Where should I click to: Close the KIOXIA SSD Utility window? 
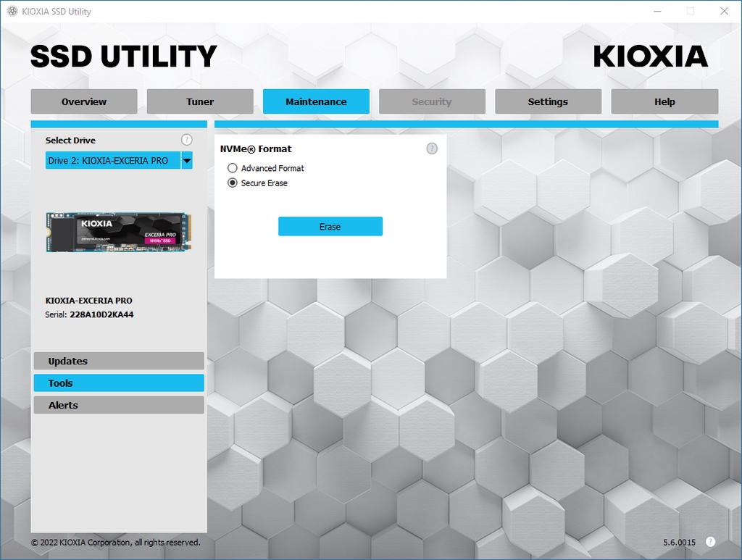(x=724, y=12)
